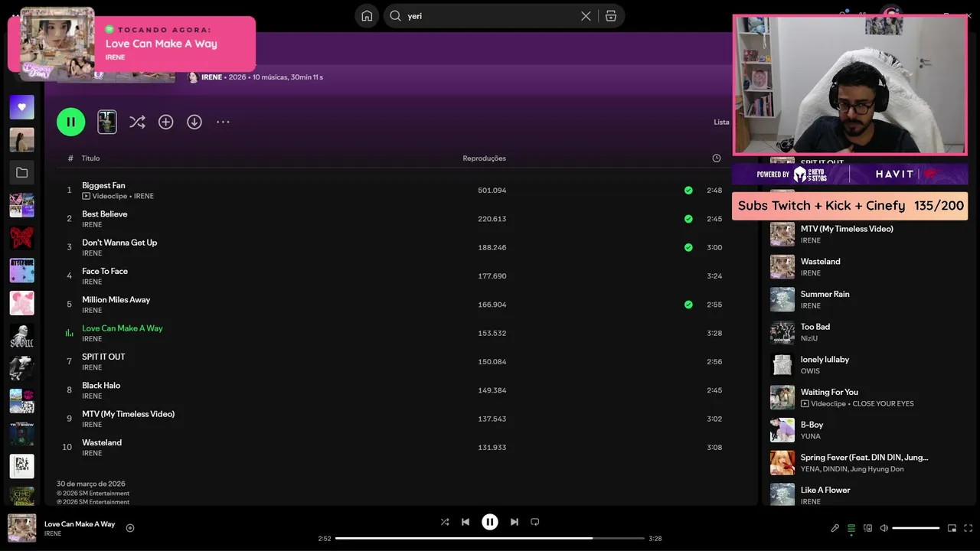Open the folder icon in the library sidebar
The image size is (980, 551).
pos(21,173)
